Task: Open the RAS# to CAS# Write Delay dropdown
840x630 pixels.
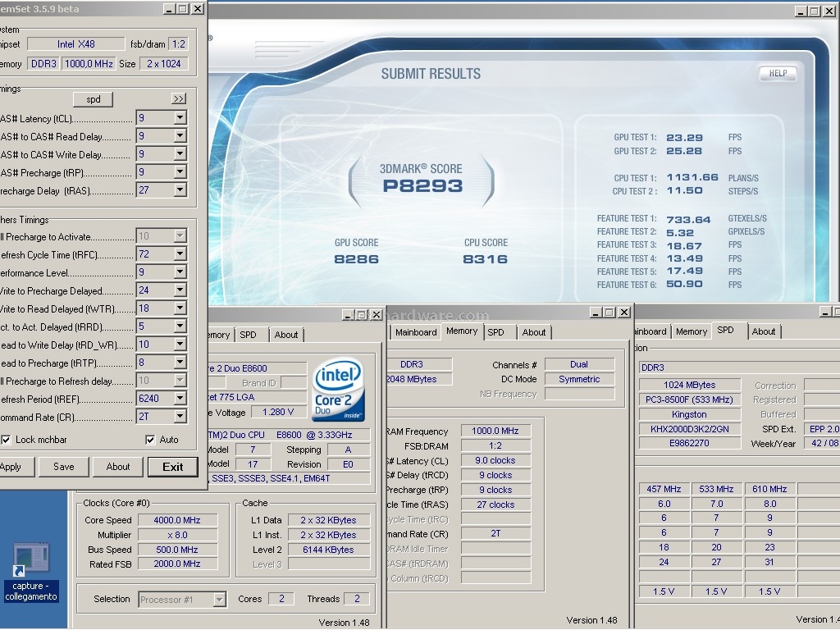Action: (180, 153)
